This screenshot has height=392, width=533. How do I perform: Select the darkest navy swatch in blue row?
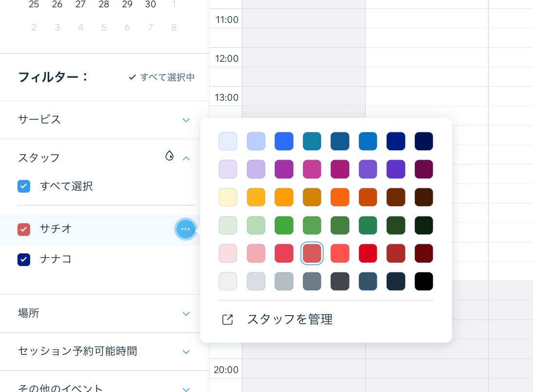[x=424, y=141]
